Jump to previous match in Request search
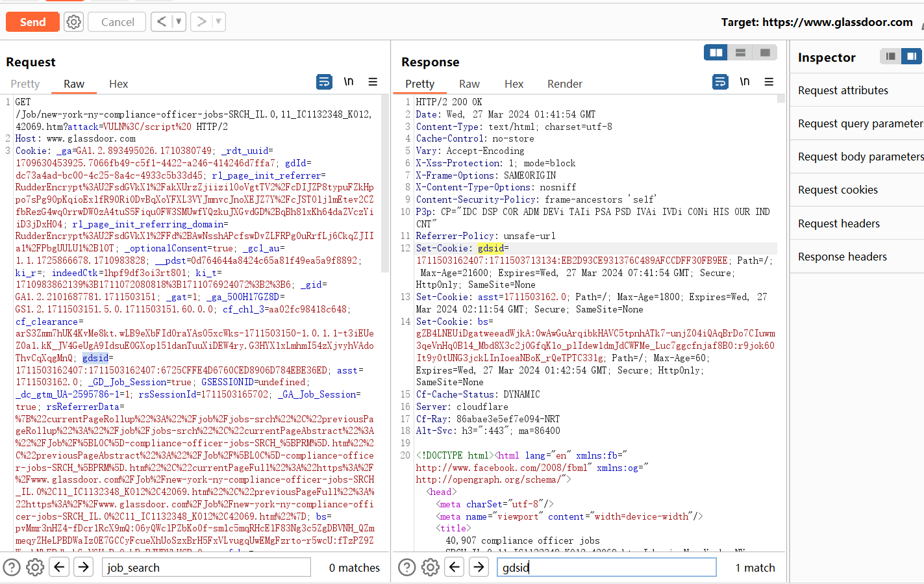 pyautogui.click(x=59, y=567)
